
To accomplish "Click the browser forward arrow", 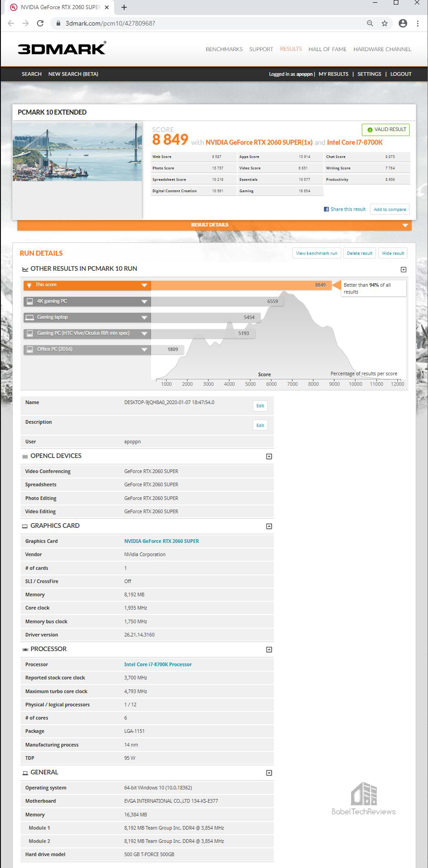I will coord(26,23).
